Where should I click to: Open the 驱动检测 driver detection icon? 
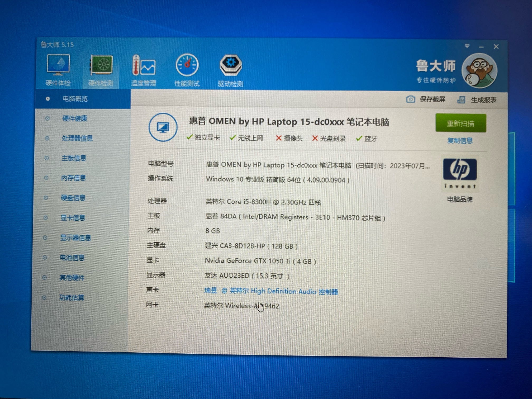[x=230, y=65]
